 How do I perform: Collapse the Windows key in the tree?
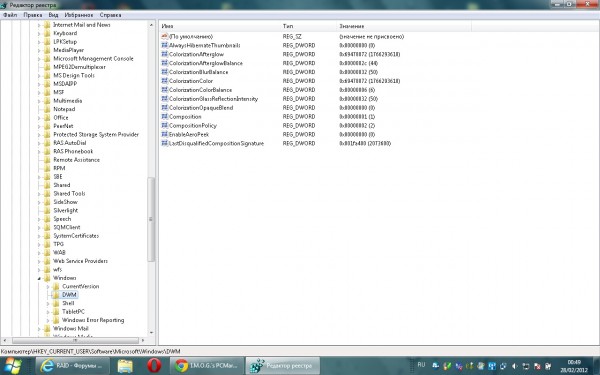pyautogui.click(x=39, y=278)
